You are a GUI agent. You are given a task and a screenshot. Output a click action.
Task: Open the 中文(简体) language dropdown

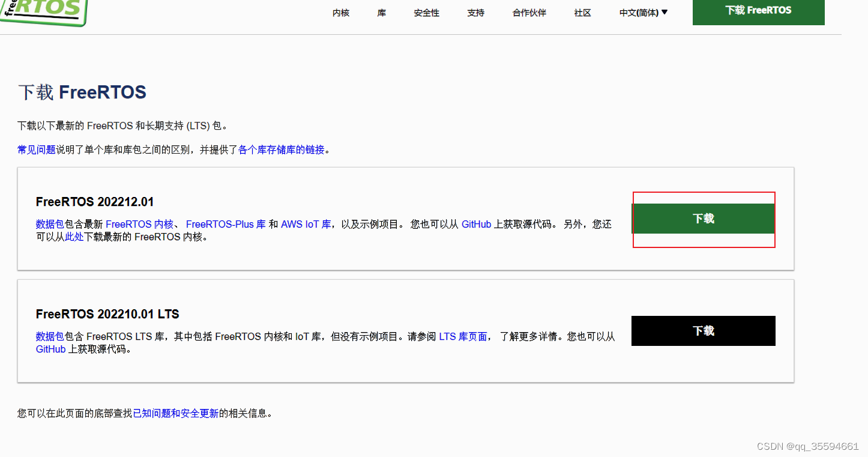[642, 12]
